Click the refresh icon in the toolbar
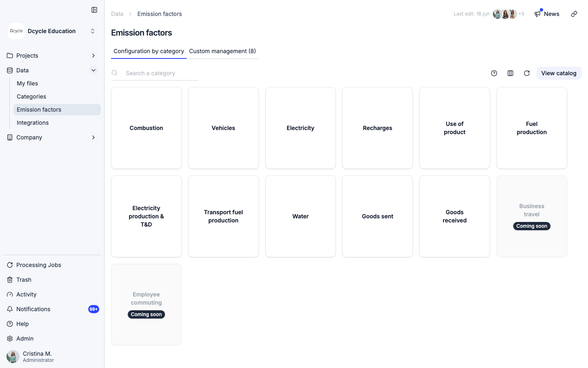Screen dimensions: 588x368 click(x=527, y=73)
